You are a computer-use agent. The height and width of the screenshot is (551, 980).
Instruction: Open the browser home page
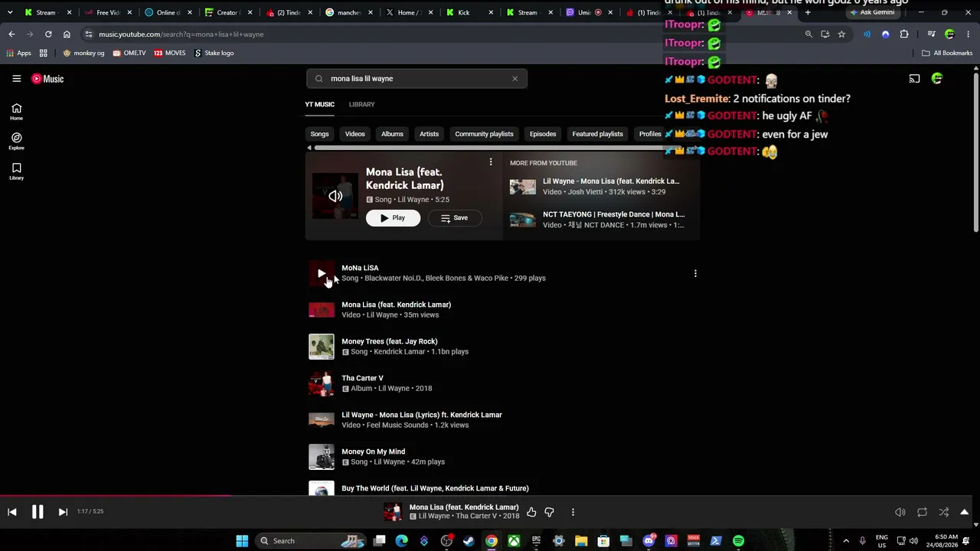pyautogui.click(x=67, y=34)
